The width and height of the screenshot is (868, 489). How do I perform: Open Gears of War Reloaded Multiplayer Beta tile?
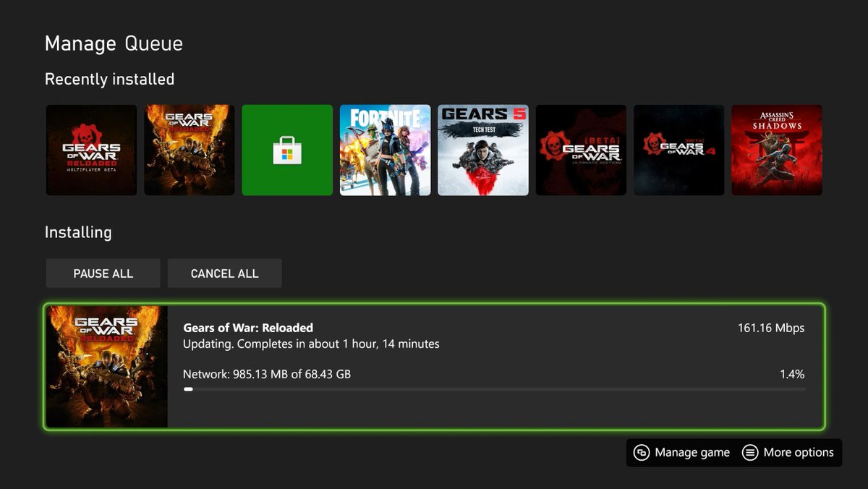point(91,150)
